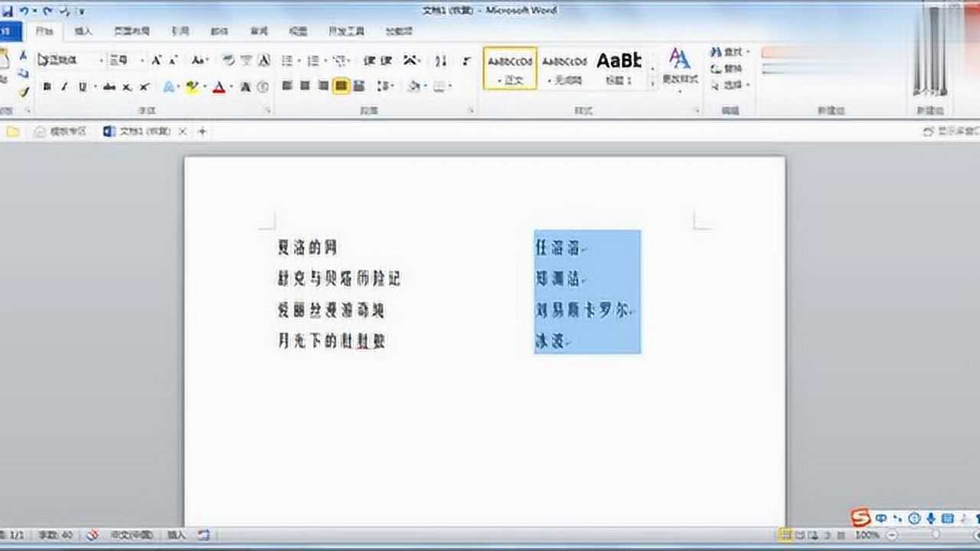
Task: Click Decrease Indent icon
Action: (369, 60)
